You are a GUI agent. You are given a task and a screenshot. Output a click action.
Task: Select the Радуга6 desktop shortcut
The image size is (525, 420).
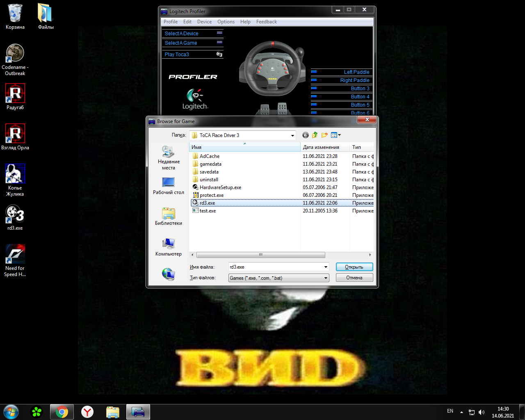[x=15, y=97]
